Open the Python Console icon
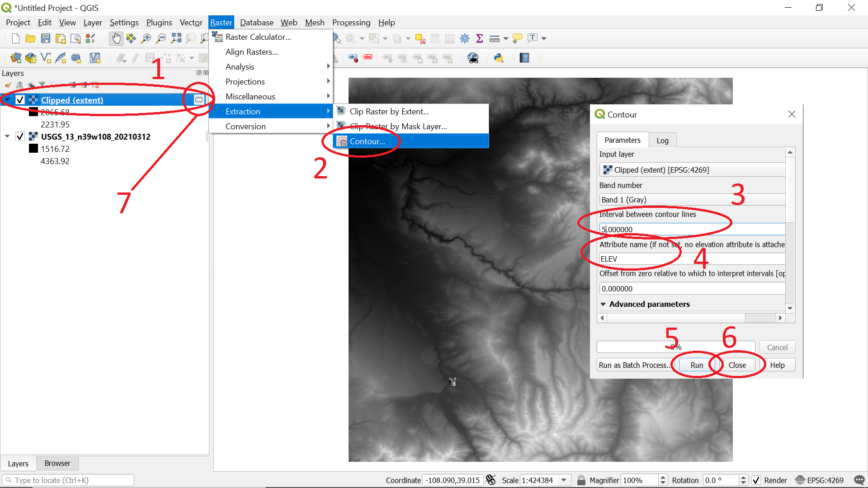The image size is (868, 488). (499, 58)
